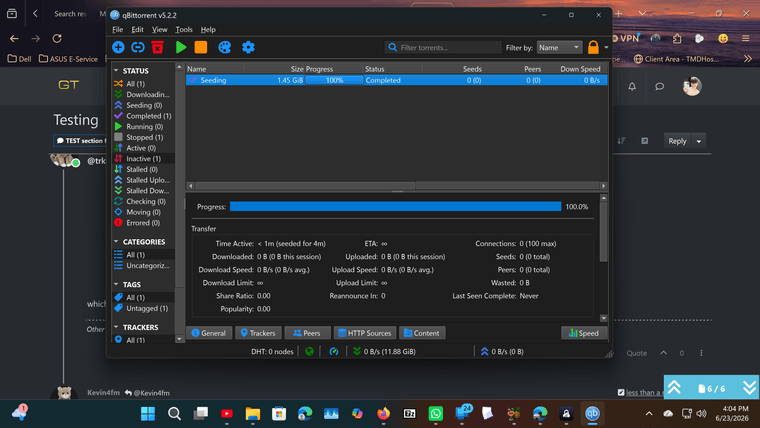This screenshot has width=760, height=428.
Task: Click the green connection status globe icon
Action: click(309, 351)
